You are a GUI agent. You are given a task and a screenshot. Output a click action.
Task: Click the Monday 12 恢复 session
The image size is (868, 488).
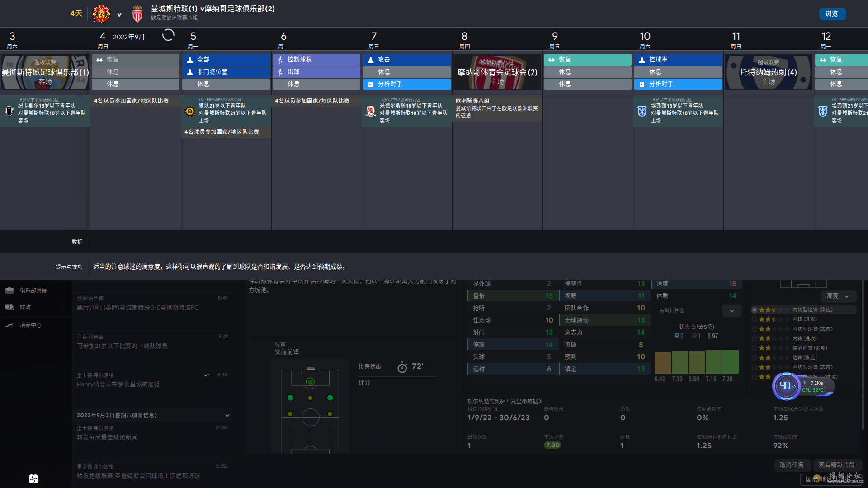841,60
